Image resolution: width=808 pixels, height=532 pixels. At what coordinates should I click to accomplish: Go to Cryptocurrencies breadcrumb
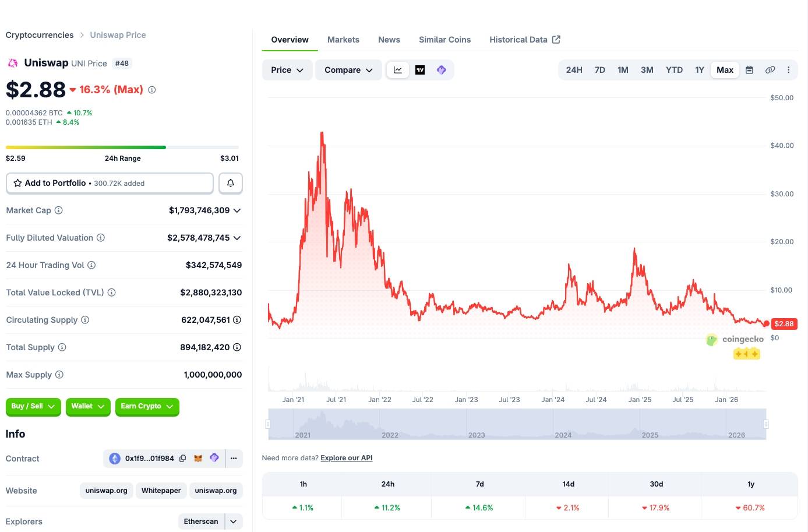pyautogui.click(x=40, y=35)
